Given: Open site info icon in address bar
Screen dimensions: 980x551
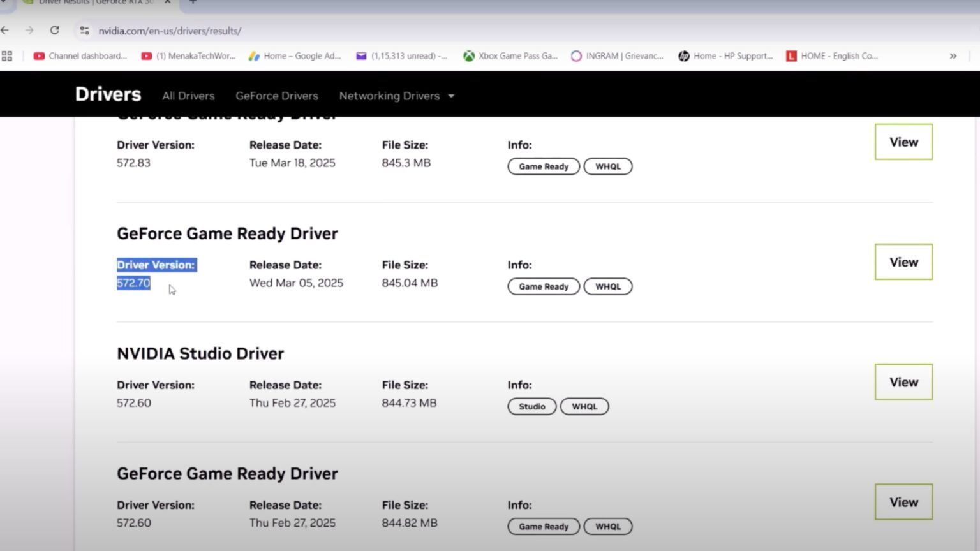Looking at the screenshot, I should point(84,31).
